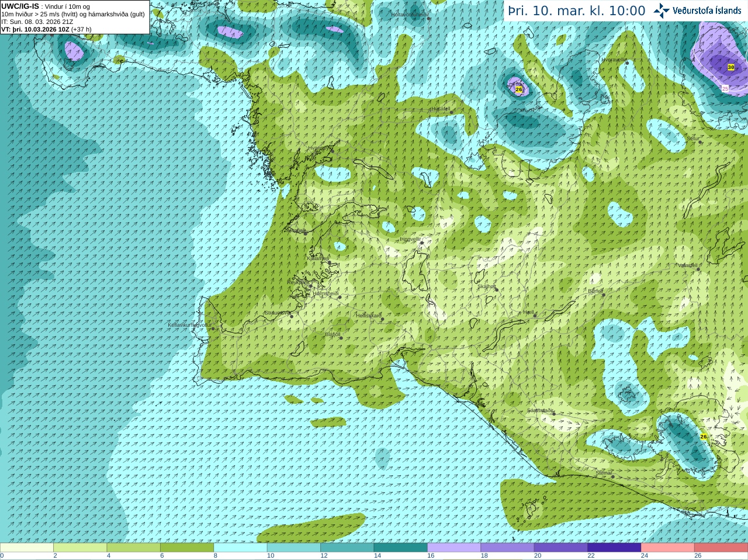
Task: Click the Búrfell station label
Action: coord(595,291)
